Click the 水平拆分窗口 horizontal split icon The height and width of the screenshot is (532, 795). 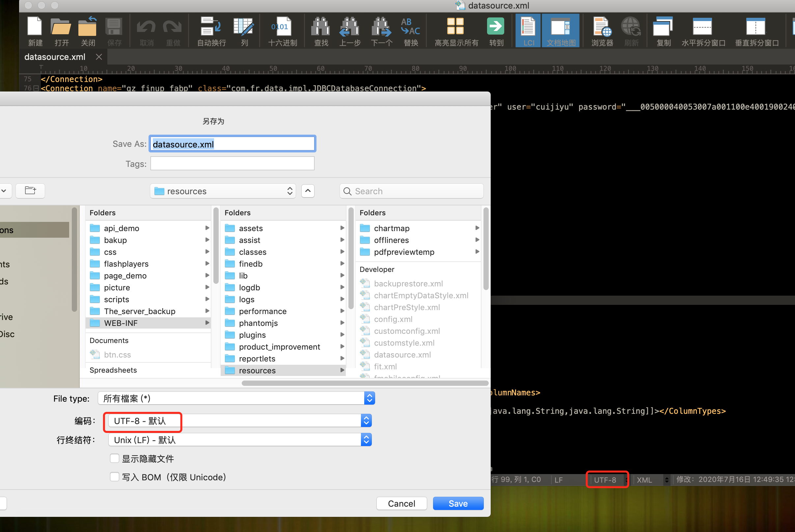[x=703, y=27]
